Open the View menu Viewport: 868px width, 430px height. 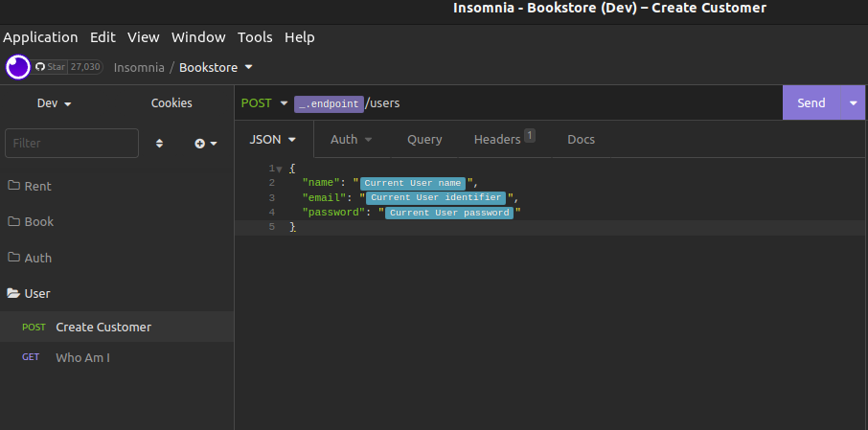click(144, 37)
